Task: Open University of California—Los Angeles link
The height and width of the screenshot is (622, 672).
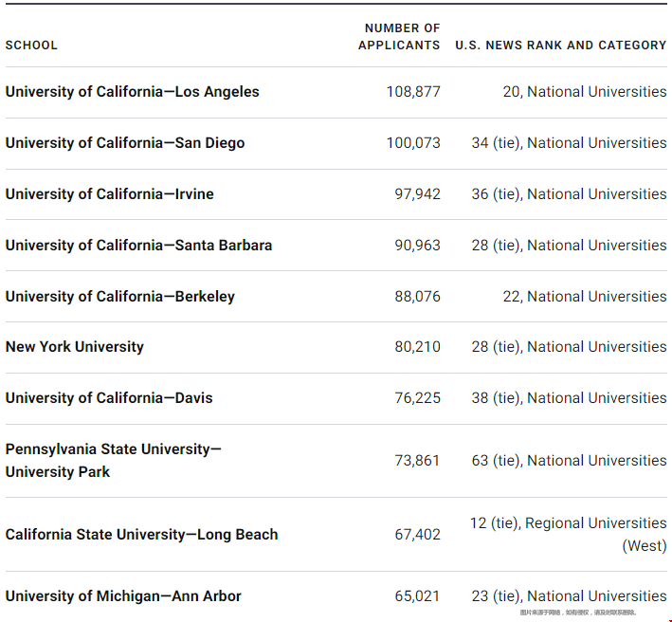Action: click(x=132, y=92)
